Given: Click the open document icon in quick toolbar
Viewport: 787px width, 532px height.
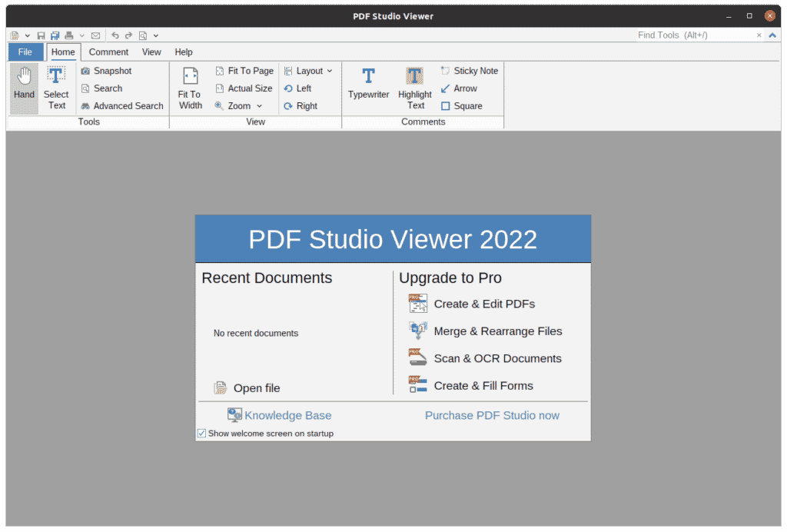Looking at the screenshot, I should (15, 35).
